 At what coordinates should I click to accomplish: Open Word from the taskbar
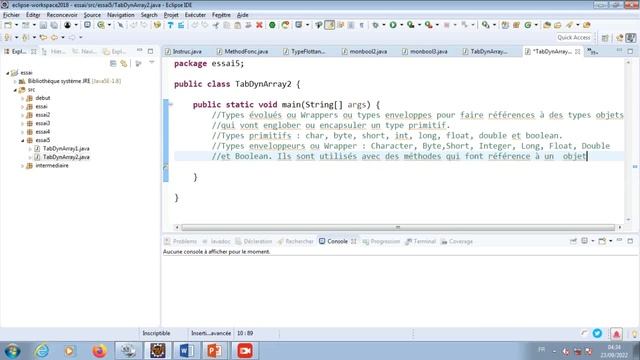pos(186,351)
